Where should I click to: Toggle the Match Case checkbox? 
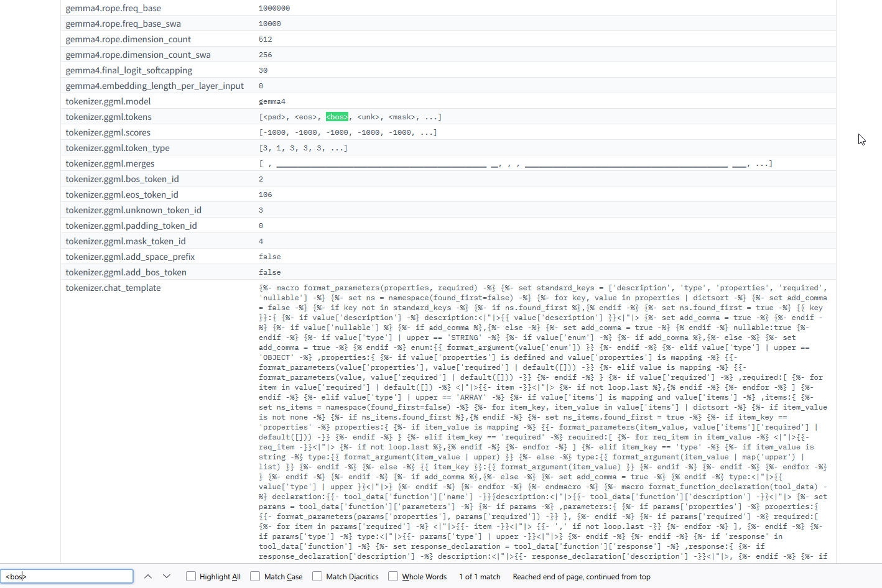click(x=255, y=576)
